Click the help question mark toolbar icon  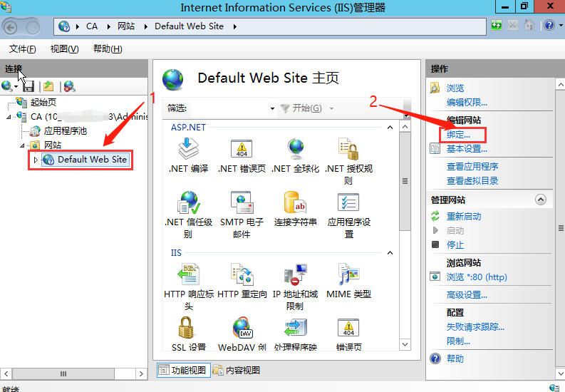coord(549,25)
